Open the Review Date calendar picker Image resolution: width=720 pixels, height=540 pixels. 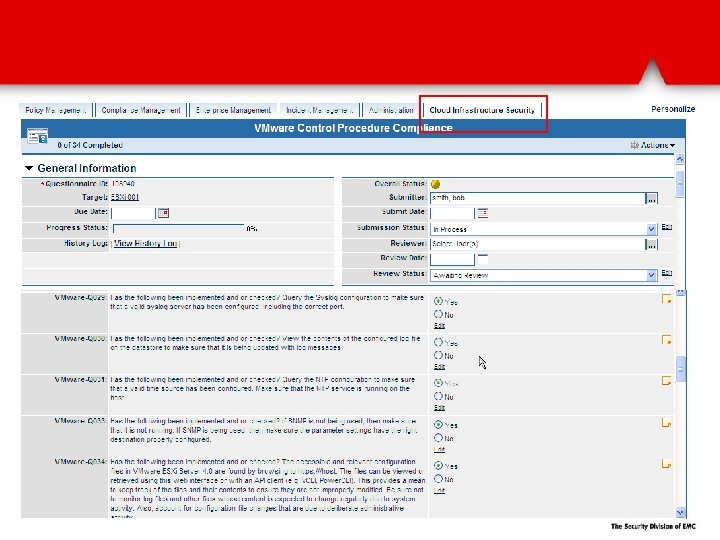point(483,259)
